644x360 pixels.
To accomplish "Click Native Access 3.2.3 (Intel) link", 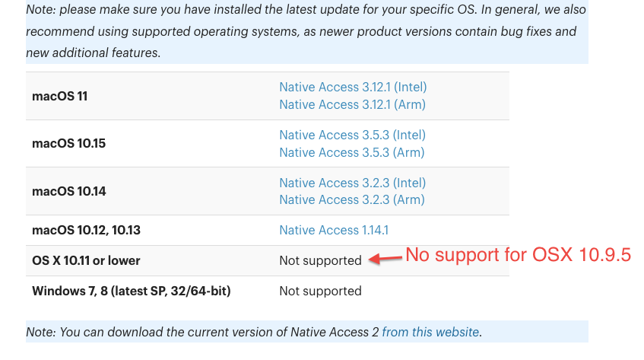I will pos(353,183).
